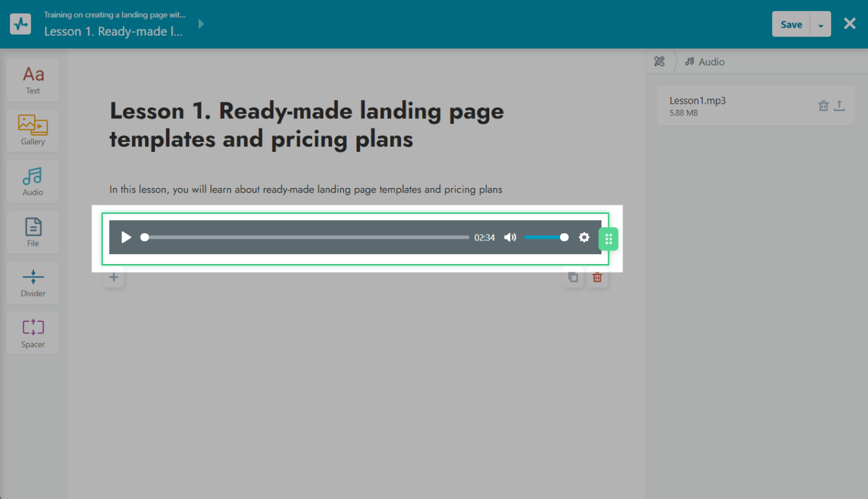Image resolution: width=868 pixels, height=499 pixels.
Task: Play the audio track
Action: (x=126, y=237)
